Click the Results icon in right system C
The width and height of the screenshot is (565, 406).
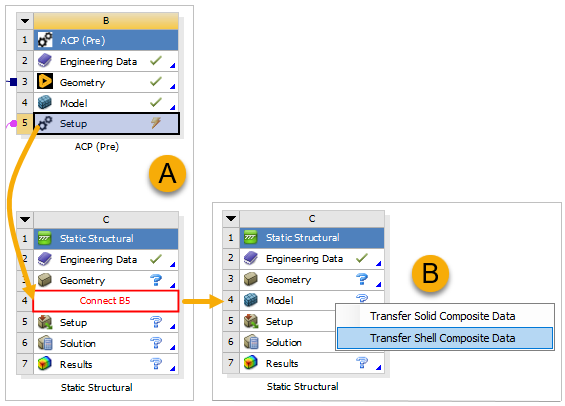click(251, 363)
